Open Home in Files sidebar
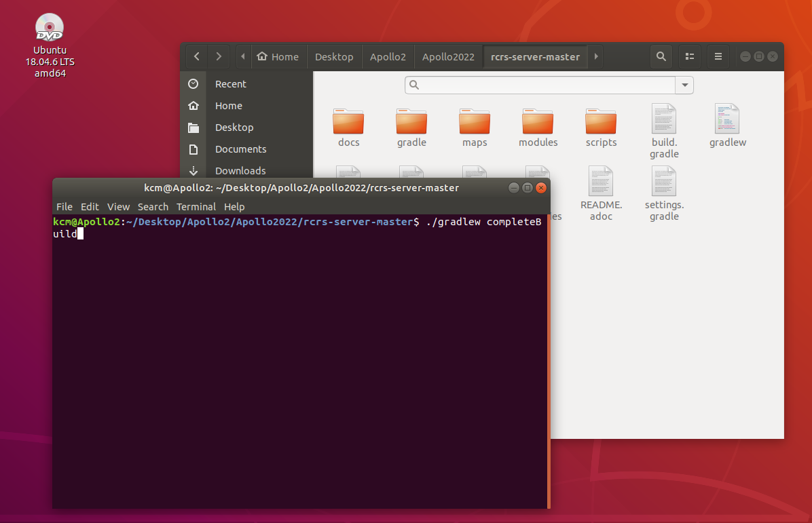812x523 pixels. click(246, 106)
